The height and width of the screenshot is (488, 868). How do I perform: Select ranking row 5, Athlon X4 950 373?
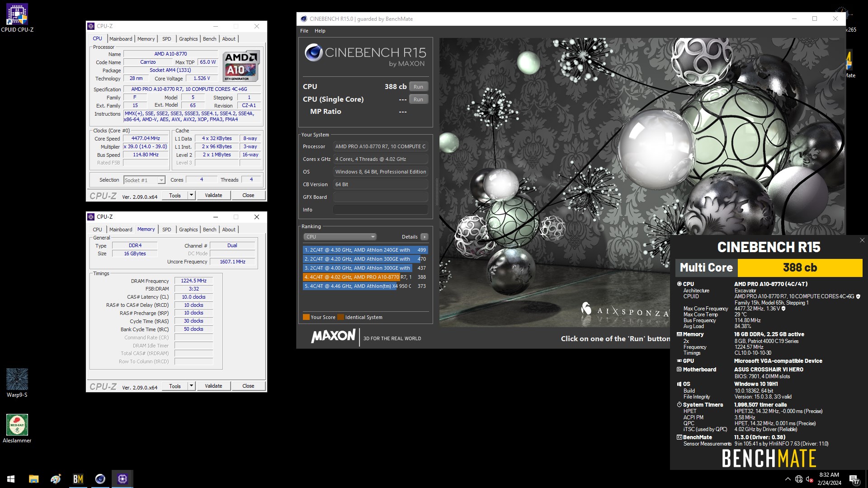coord(365,286)
